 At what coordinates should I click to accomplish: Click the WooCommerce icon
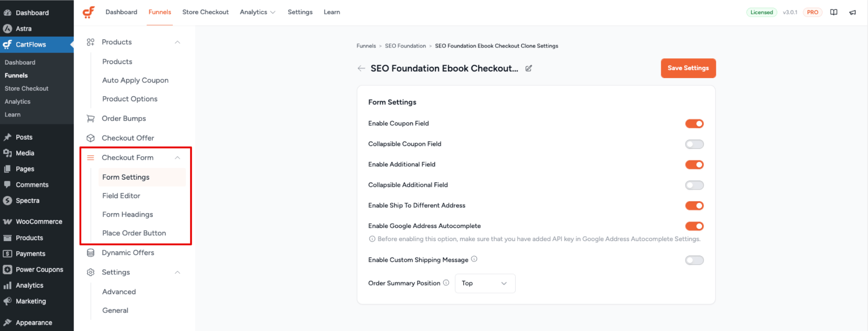tap(8, 222)
